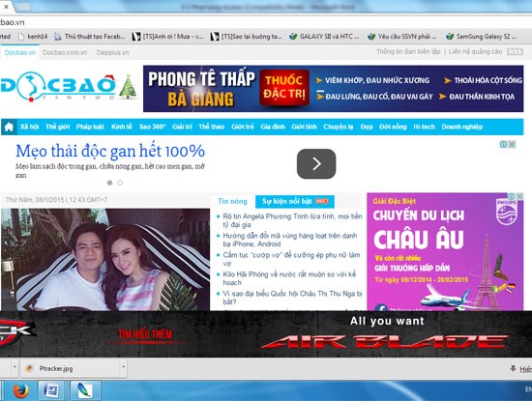This screenshot has width=532, height=401.
Task: Open the 'Xã hội' menu section
Action: pyautogui.click(x=29, y=127)
